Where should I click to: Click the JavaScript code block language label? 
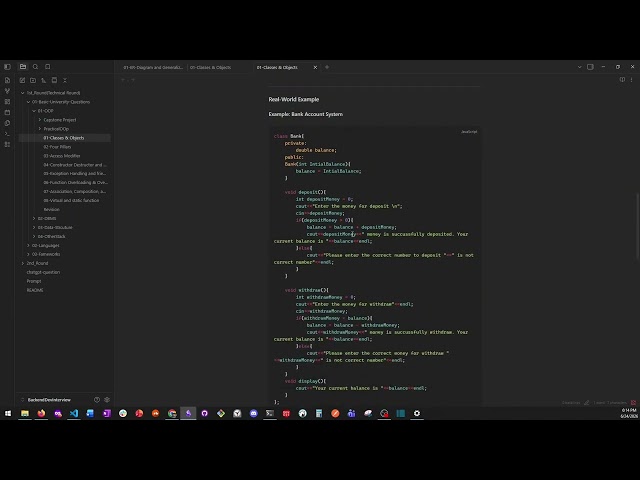click(469, 132)
